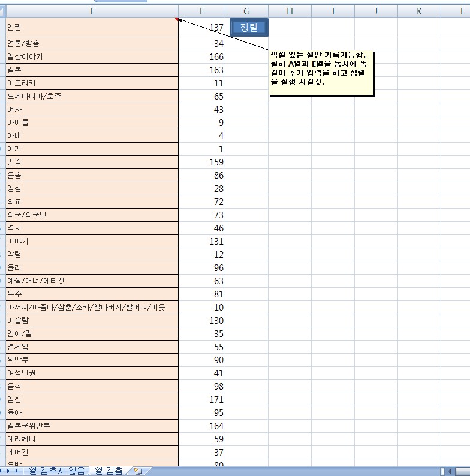Click the yellow comment note box
Image resolution: width=470 pixels, height=476 pixels.
pos(321,71)
